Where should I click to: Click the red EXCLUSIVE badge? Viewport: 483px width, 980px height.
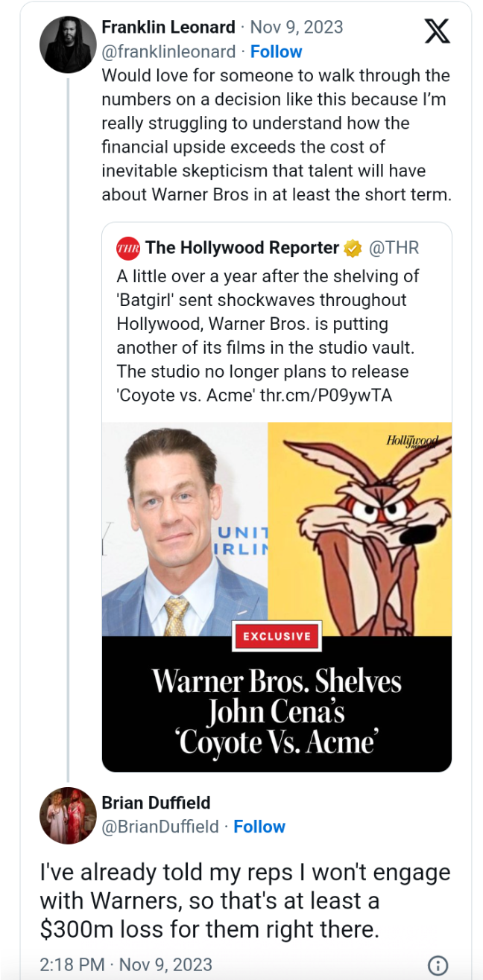click(277, 636)
